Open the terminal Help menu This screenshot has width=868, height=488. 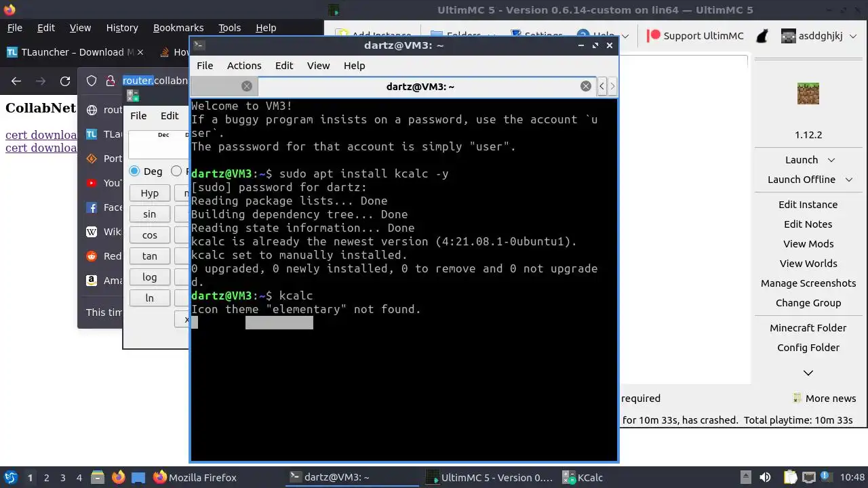click(x=355, y=66)
